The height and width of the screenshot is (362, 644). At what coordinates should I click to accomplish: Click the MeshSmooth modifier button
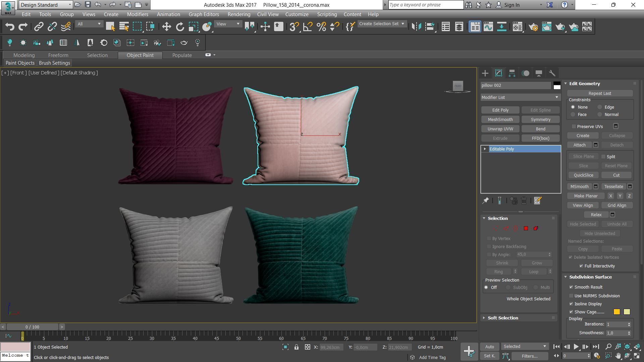[500, 120]
